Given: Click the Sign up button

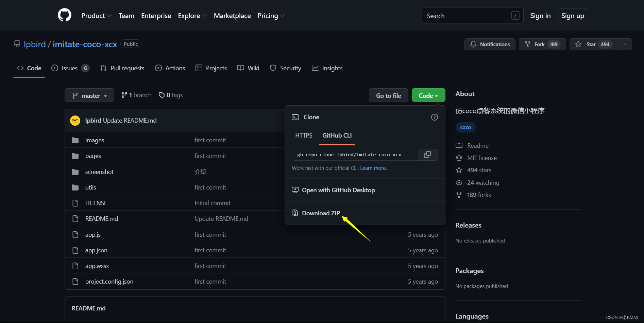Looking at the screenshot, I should 573,16.
